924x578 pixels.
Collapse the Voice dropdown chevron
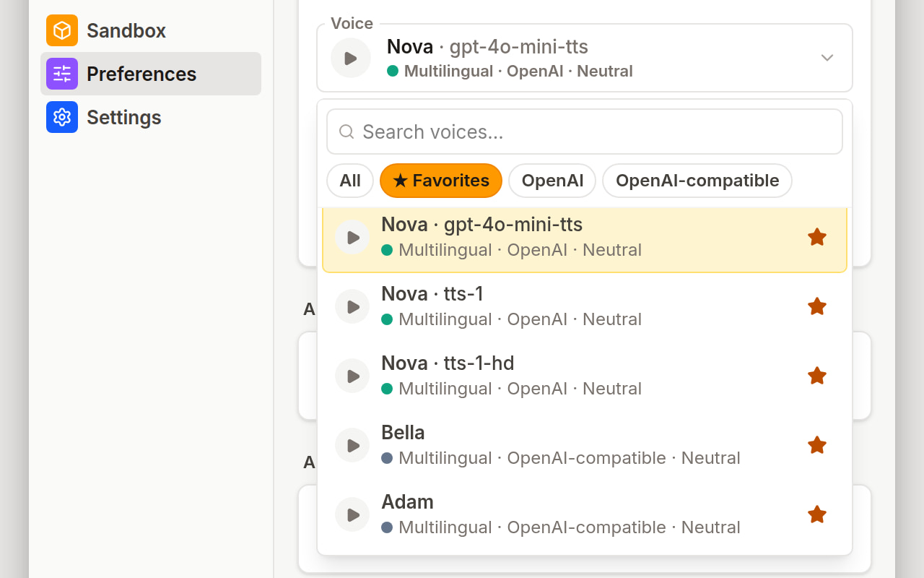click(827, 58)
